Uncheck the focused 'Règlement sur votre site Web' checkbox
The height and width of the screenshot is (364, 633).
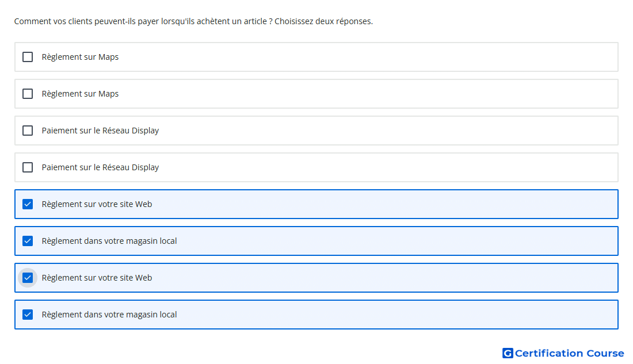pyautogui.click(x=28, y=278)
